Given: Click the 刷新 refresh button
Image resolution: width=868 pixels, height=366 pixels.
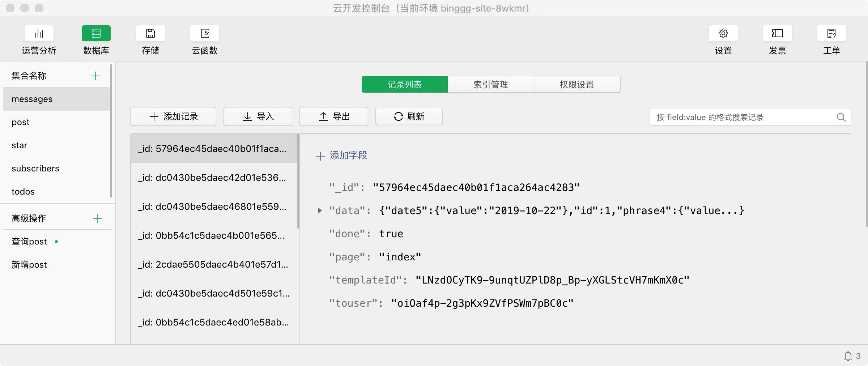Looking at the screenshot, I should tap(409, 116).
